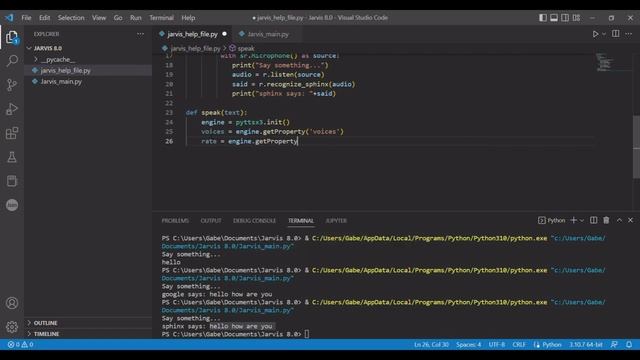This screenshot has height=360, width=640.
Task: Open editor More Actions ellipsis
Action: tap(629, 34)
